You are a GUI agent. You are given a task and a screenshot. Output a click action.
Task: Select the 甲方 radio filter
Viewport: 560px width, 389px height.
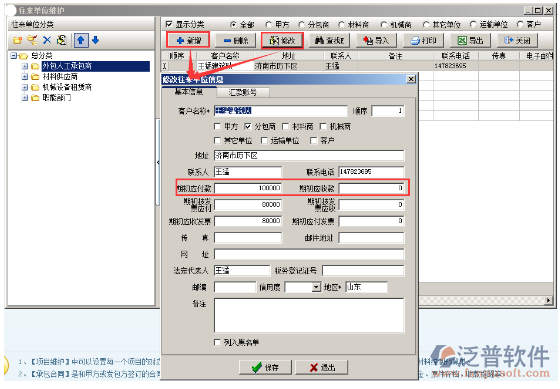pos(269,25)
